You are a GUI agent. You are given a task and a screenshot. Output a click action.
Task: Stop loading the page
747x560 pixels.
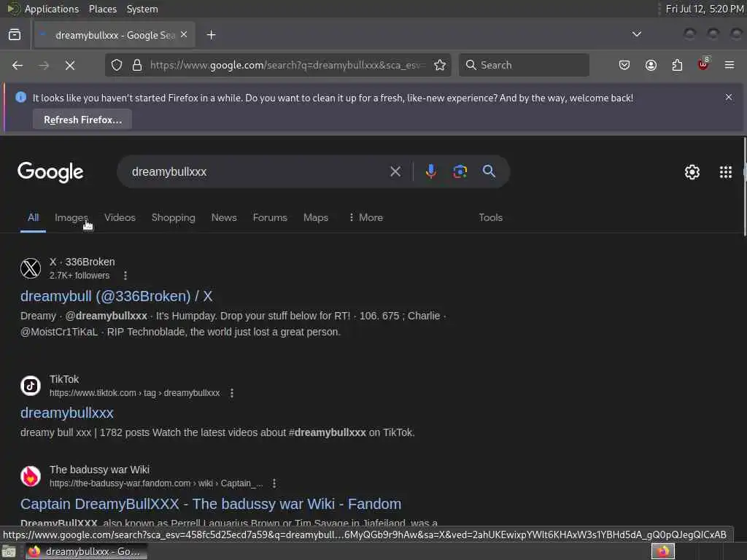[70, 65]
